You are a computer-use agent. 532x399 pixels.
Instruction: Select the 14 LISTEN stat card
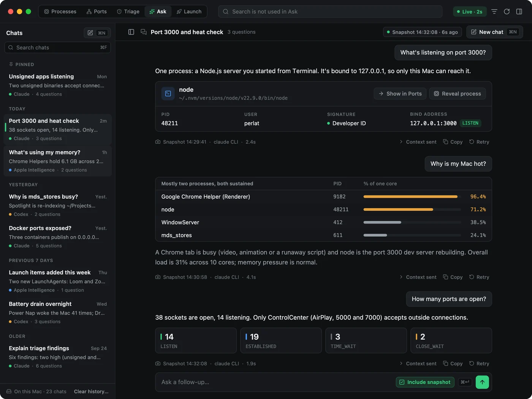point(196,340)
